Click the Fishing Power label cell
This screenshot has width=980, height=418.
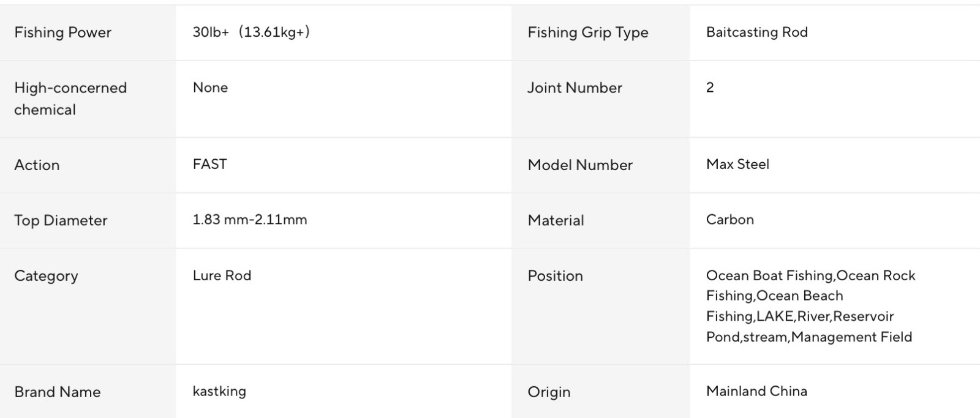pyautogui.click(x=88, y=32)
